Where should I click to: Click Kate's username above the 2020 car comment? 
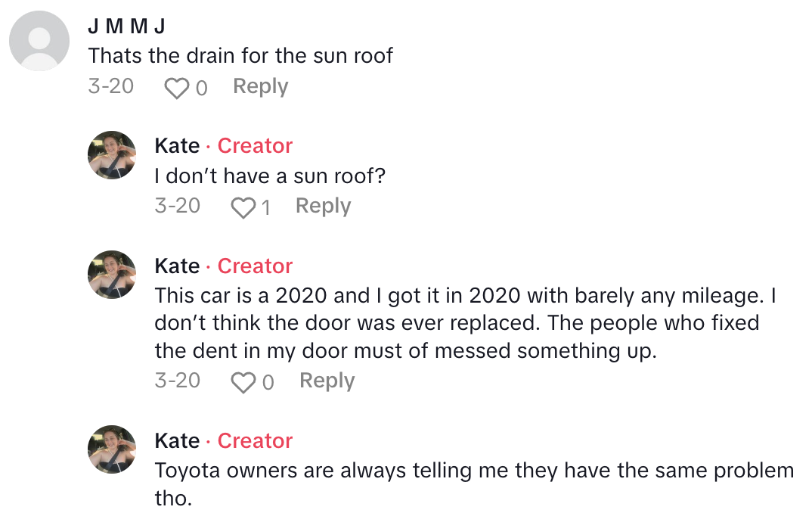tap(177, 266)
